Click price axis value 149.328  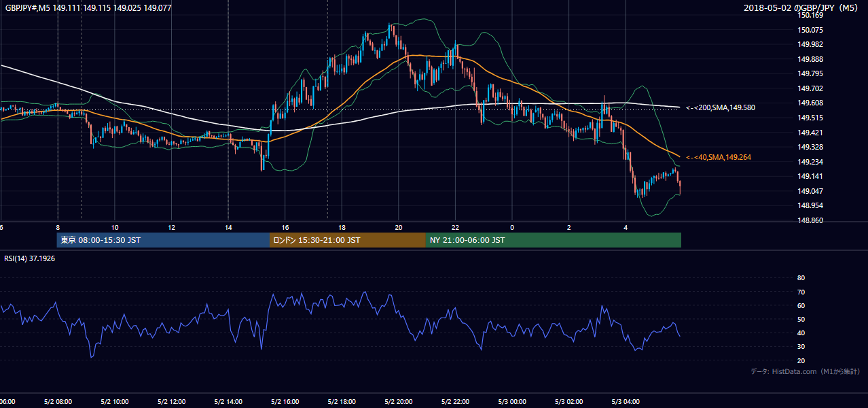click(811, 147)
